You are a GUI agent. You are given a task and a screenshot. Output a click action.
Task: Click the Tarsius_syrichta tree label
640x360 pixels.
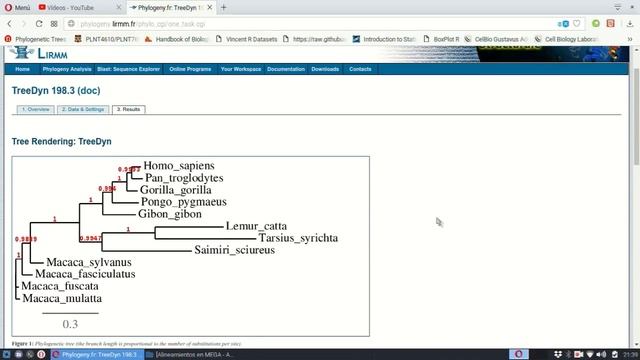pos(298,238)
